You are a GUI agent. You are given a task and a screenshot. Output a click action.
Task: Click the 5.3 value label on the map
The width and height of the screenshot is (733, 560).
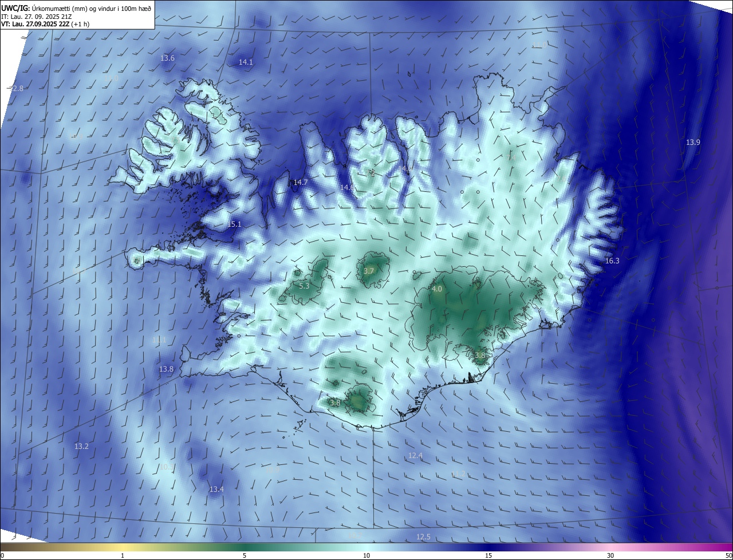click(x=304, y=286)
